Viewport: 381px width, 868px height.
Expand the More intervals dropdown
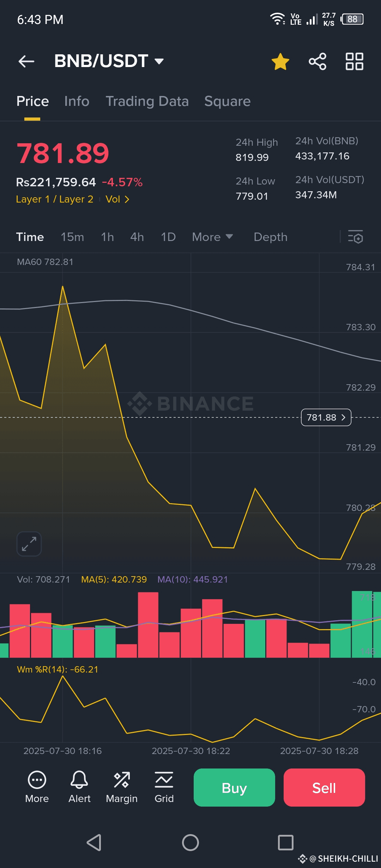click(x=212, y=237)
